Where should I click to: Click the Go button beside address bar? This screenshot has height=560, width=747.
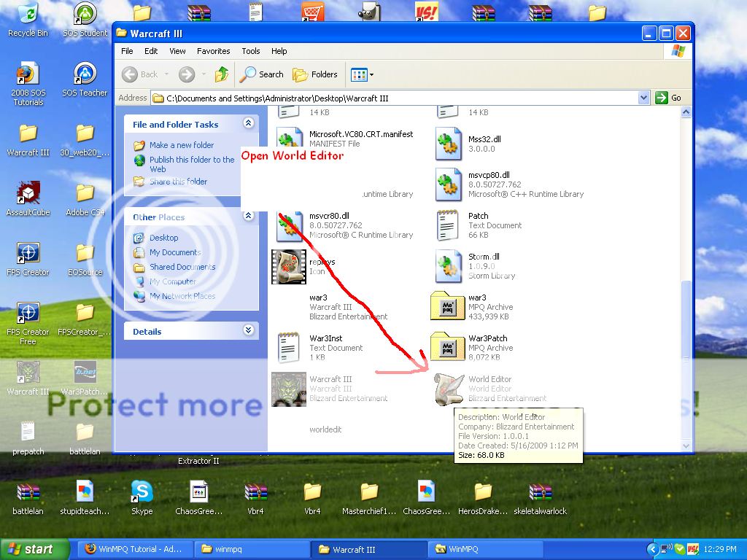click(668, 98)
